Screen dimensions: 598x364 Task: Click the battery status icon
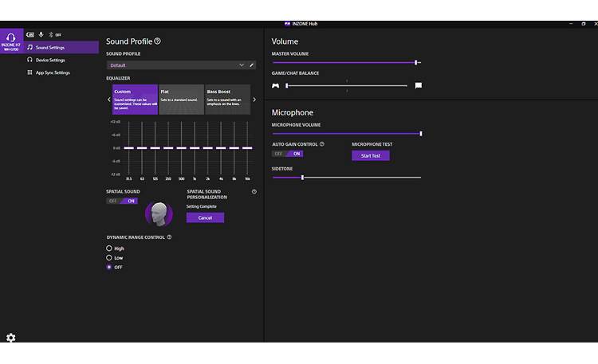tap(30, 35)
